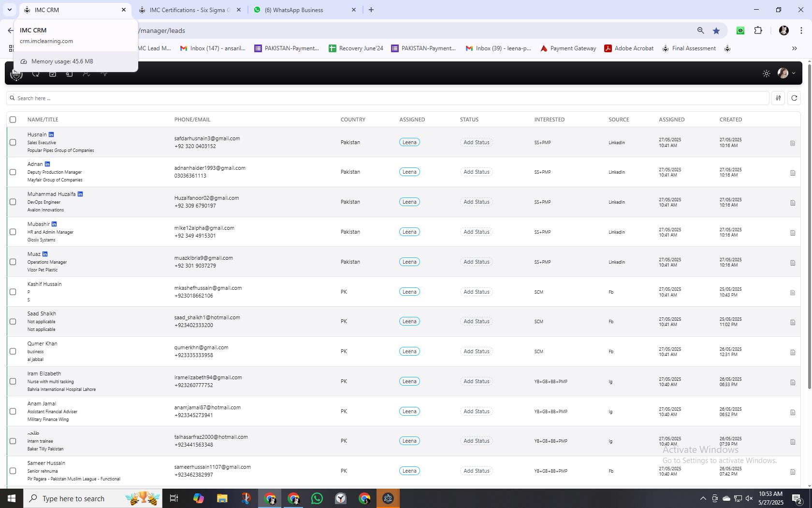Screen dimensions: 812x508
Task: Bookmark star icon in address bar
Action: click(x=716, y=30)
